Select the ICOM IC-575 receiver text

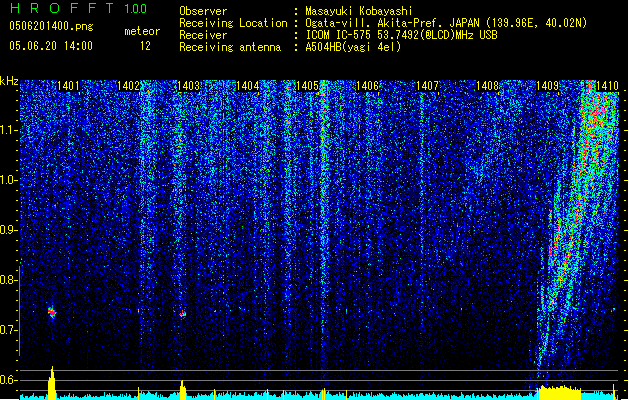pyautogui.click(x=401, y=35)
